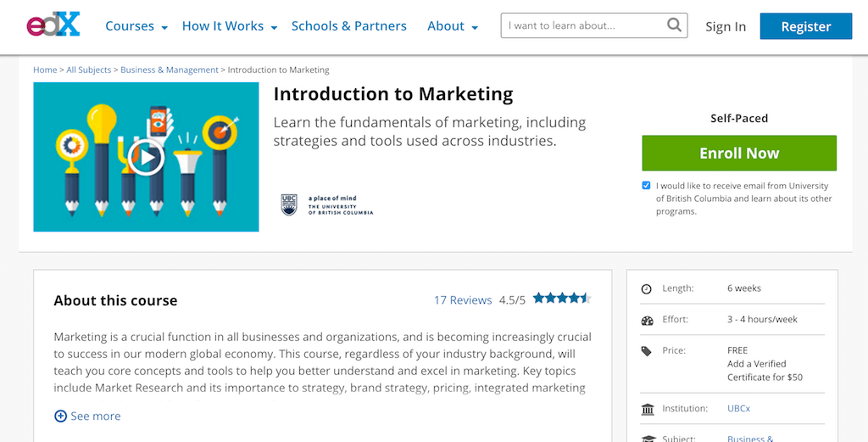Click the gauge icon beside Effort

click(x=648, y=321)
